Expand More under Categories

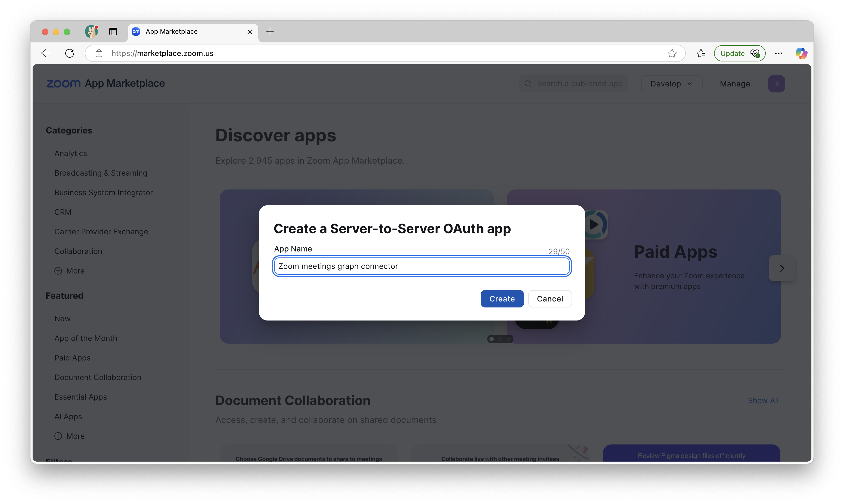pos(70,271)
